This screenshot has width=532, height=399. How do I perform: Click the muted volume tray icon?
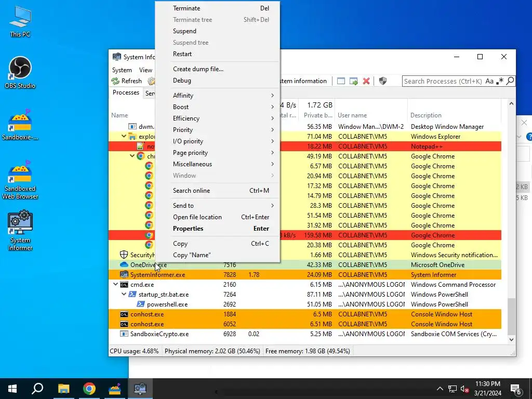[465, 389]
